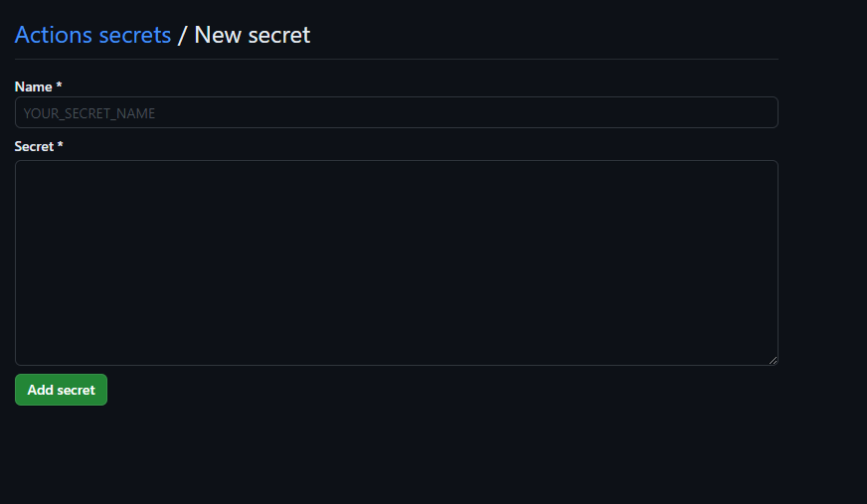Click the 'Add' text on the green button
Viewport: 867px width, 504px height.
[41, 390]
